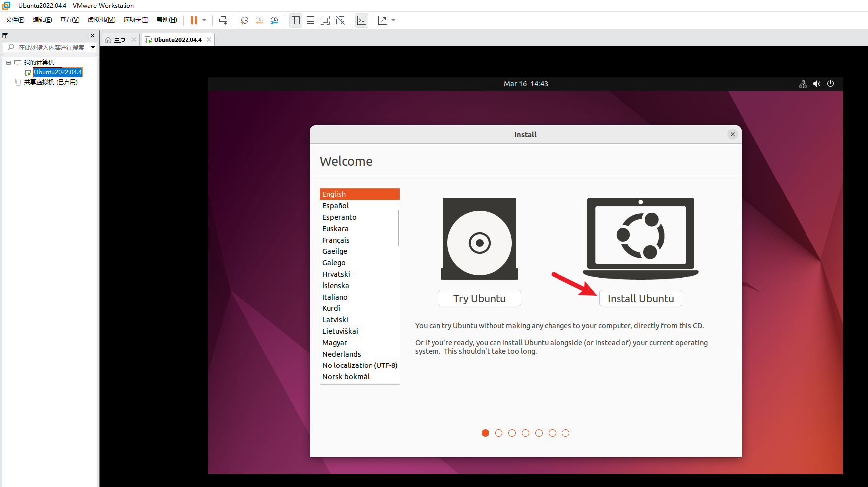Viewport: 868px width, 487px height.
Task: Open the 查看(V) menu
Action: (x=69, y=20)
